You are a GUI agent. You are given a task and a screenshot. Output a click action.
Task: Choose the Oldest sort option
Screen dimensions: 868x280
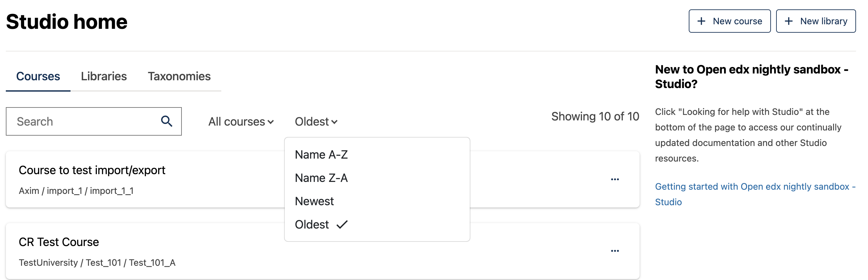312,224
